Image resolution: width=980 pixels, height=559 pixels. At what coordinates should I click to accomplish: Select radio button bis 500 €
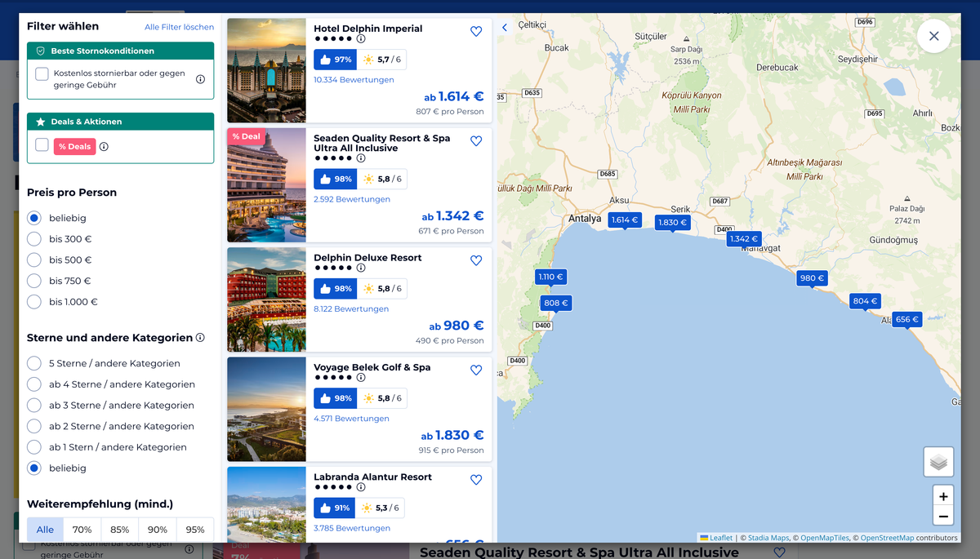(x=33, y=260)
